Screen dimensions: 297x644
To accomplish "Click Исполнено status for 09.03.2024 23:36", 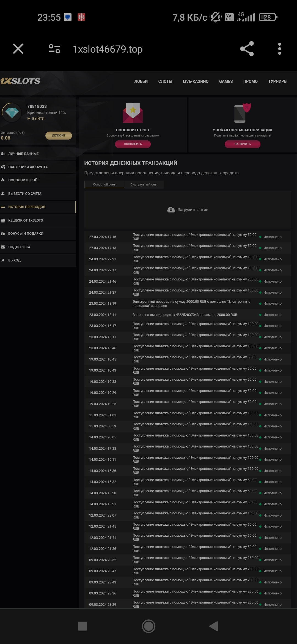I will coord(273,593).
